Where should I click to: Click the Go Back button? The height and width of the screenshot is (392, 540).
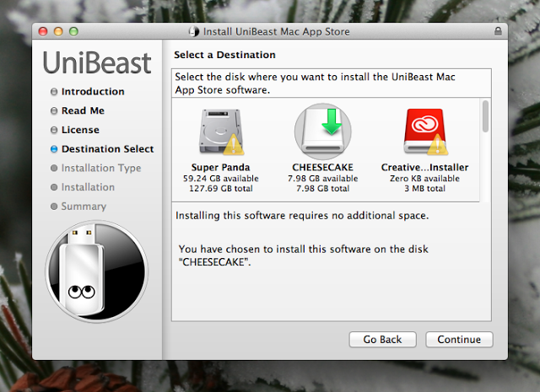[382, 340]
